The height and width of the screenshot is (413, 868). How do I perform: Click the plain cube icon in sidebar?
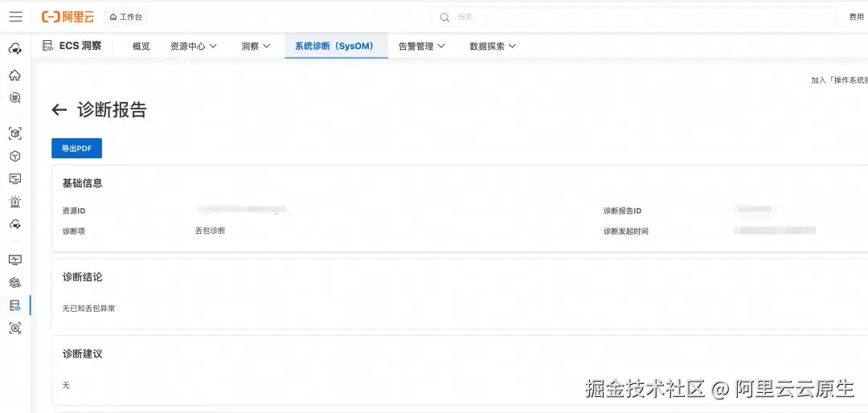(x=15, y=157)
